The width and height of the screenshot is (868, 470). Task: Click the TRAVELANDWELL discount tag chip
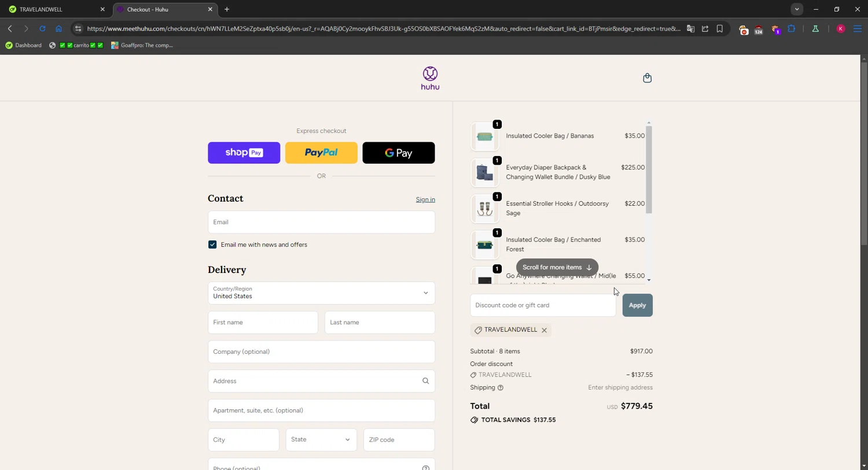(510, 330)
